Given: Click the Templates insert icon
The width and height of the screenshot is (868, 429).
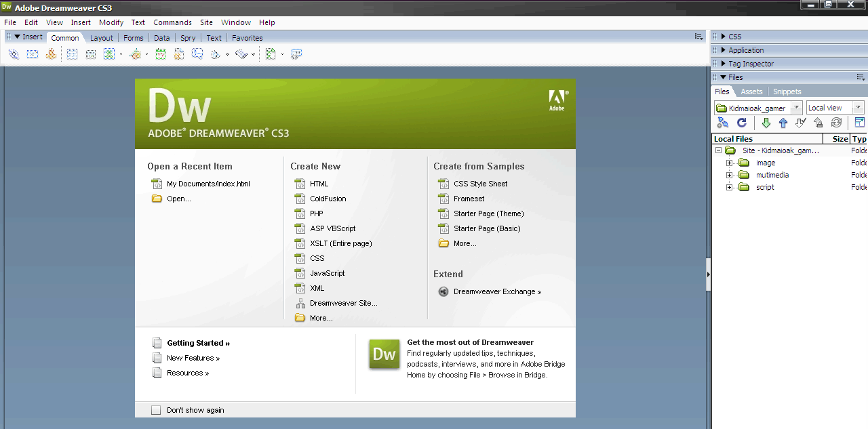Looking at the screenshot, I should click(271, 54).
